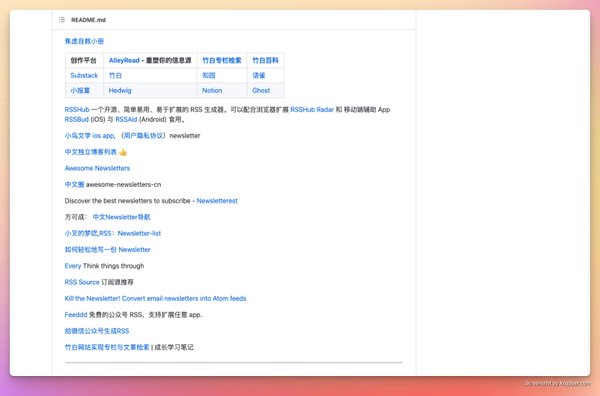Open the 小鸟文学 ios app link
The height and width of the screenshot is (396, 600).
tap(89, 135)
